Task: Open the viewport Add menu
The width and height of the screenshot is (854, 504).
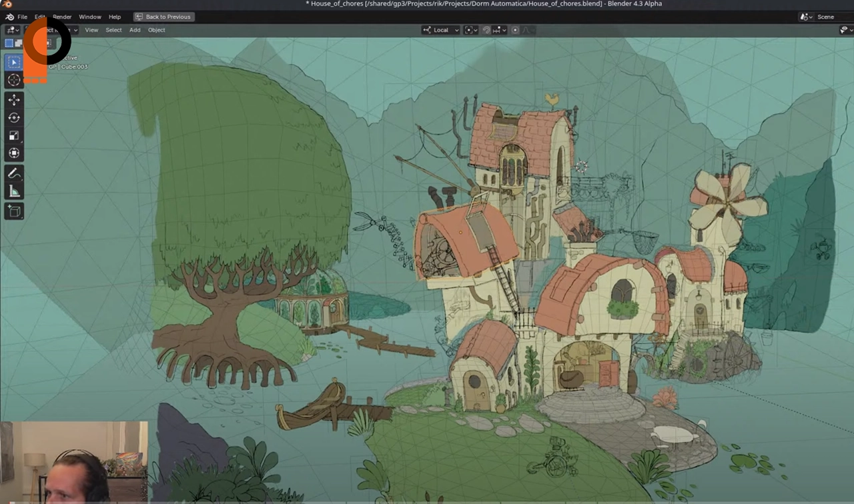Action: click(x=135, y=30)
